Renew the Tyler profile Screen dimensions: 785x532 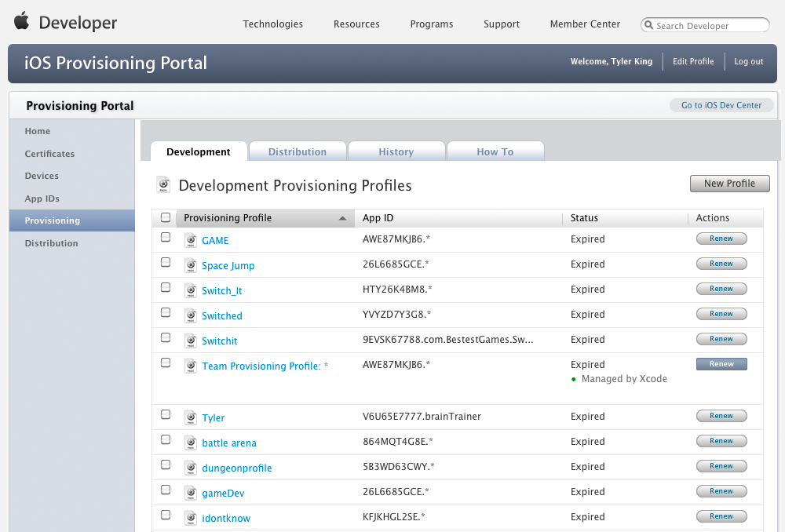tap(721, 415)
